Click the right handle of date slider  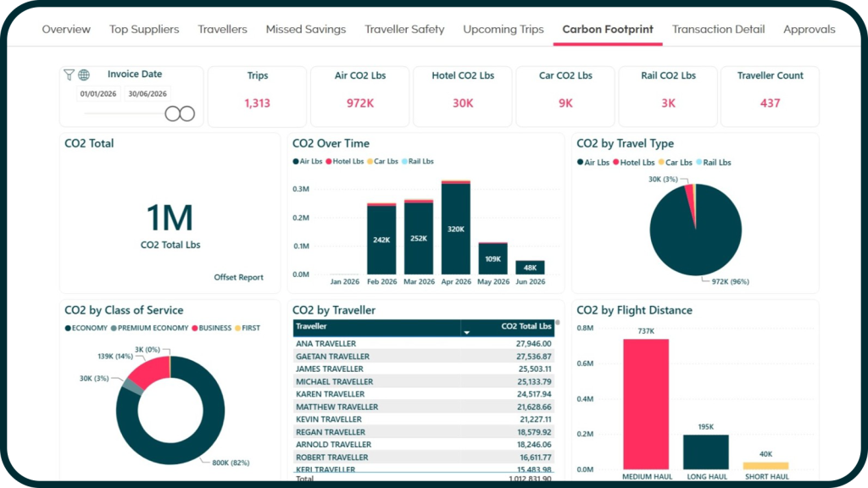click(x=187, y=114)
